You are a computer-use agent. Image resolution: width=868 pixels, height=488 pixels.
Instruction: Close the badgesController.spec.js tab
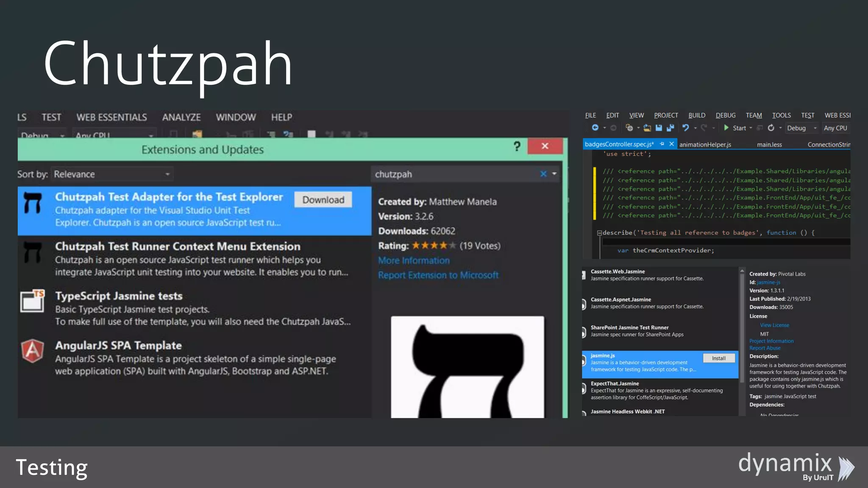(x=671, y=144)
